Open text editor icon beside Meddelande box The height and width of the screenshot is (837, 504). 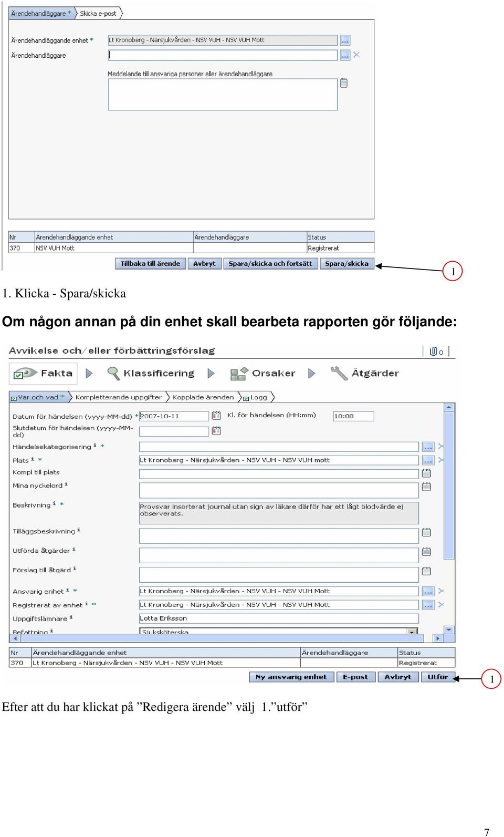(344, 83)
